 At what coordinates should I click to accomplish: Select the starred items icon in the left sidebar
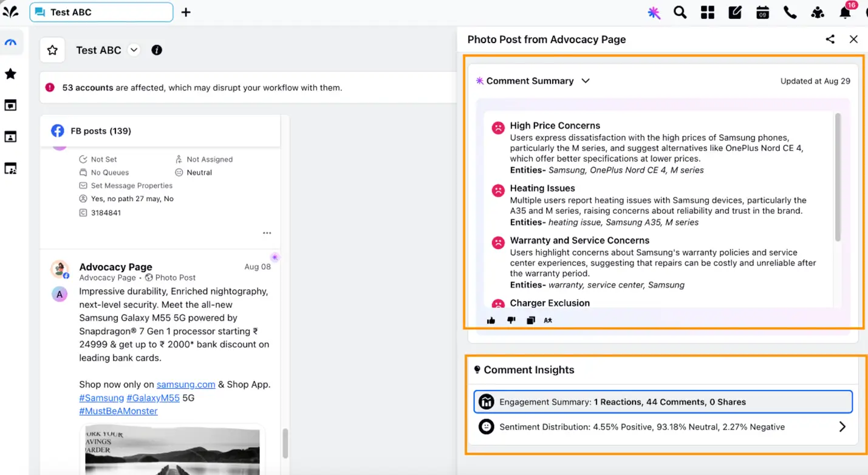point(12,73)
